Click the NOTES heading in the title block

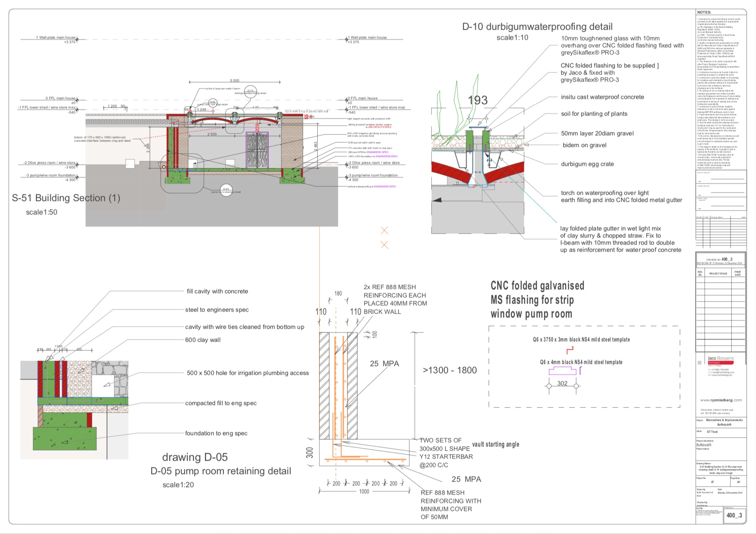point(704,13)
